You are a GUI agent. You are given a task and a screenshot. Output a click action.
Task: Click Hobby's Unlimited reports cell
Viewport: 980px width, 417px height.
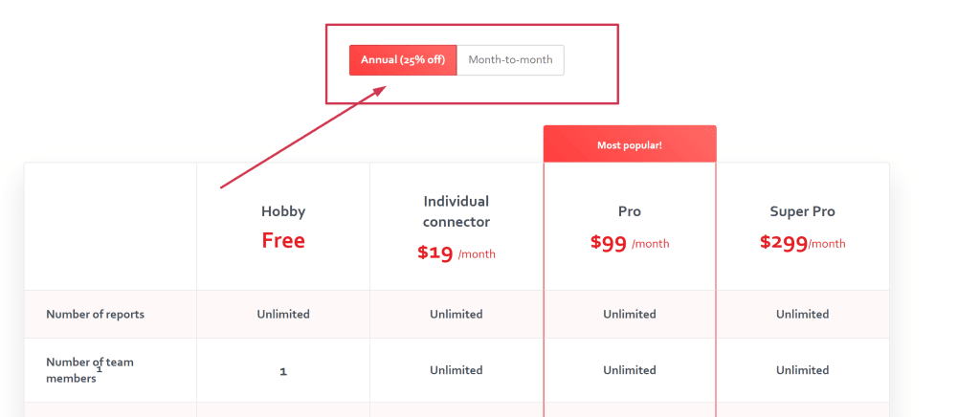tap(283, 314)
